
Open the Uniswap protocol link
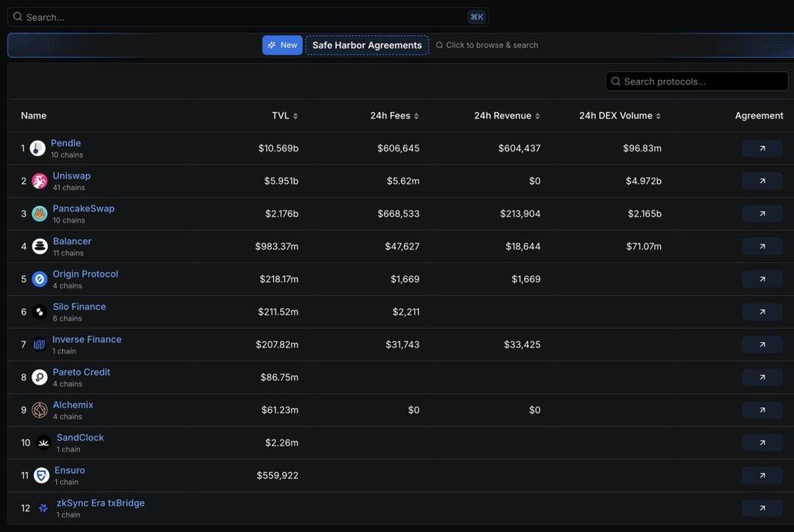tap(72, 175)
